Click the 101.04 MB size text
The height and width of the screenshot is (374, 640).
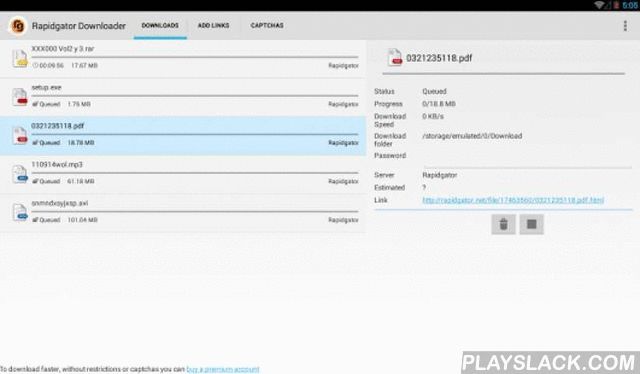82,220
